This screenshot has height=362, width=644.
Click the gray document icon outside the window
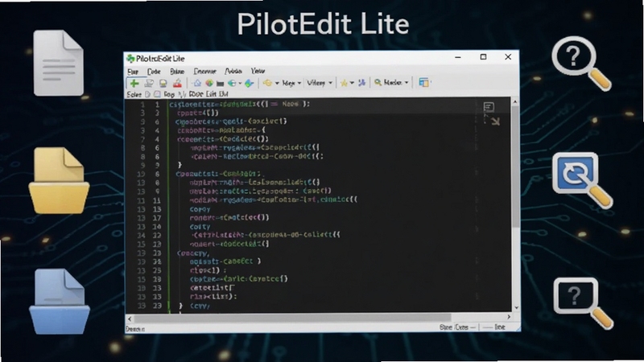pyautogui.click(x=58, y=63)
